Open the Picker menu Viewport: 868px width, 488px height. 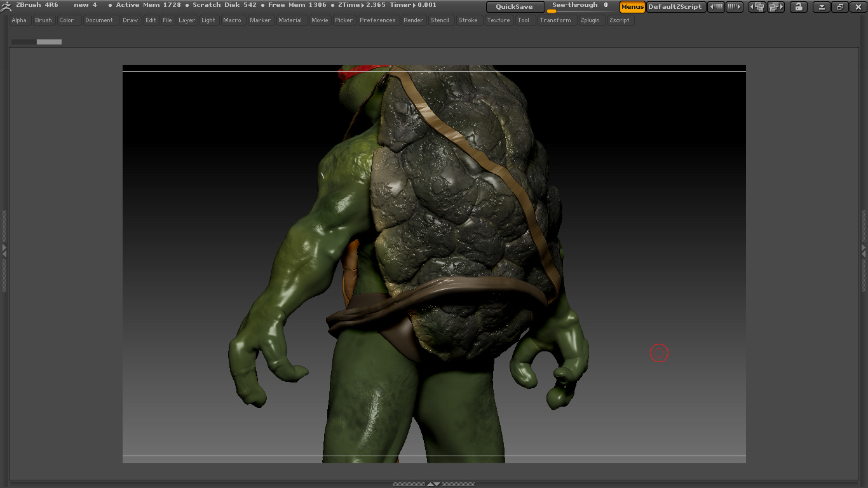344,20
